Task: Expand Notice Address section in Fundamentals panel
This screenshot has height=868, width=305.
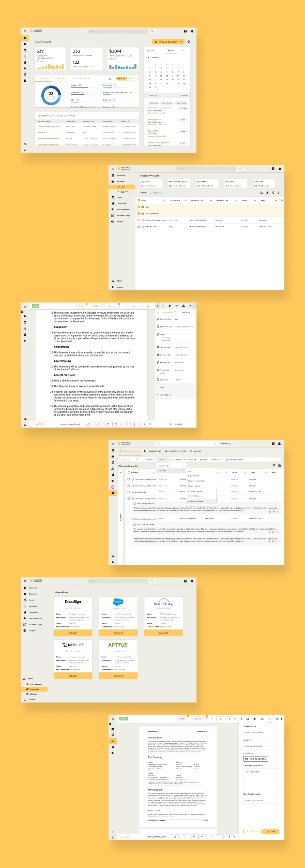Action: pos(175,395)
